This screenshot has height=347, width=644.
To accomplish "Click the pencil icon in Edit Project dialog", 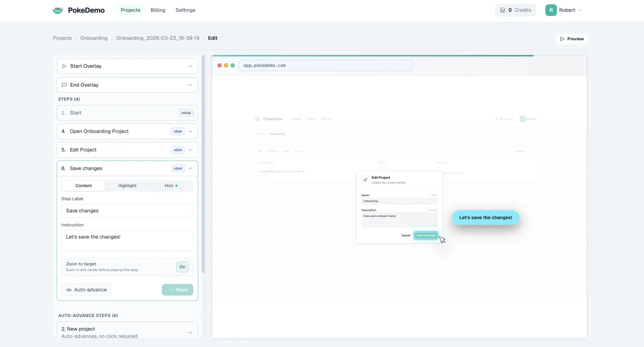I will 365,179.
